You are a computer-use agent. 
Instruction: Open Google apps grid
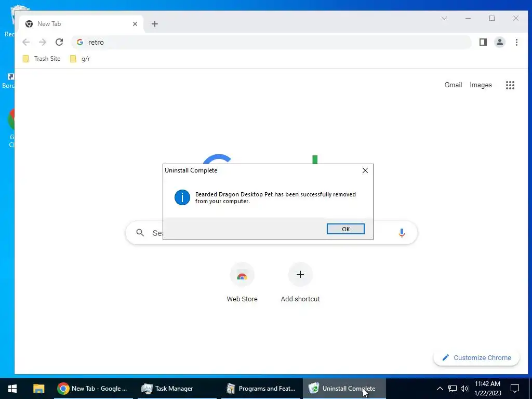click(510, 85)
